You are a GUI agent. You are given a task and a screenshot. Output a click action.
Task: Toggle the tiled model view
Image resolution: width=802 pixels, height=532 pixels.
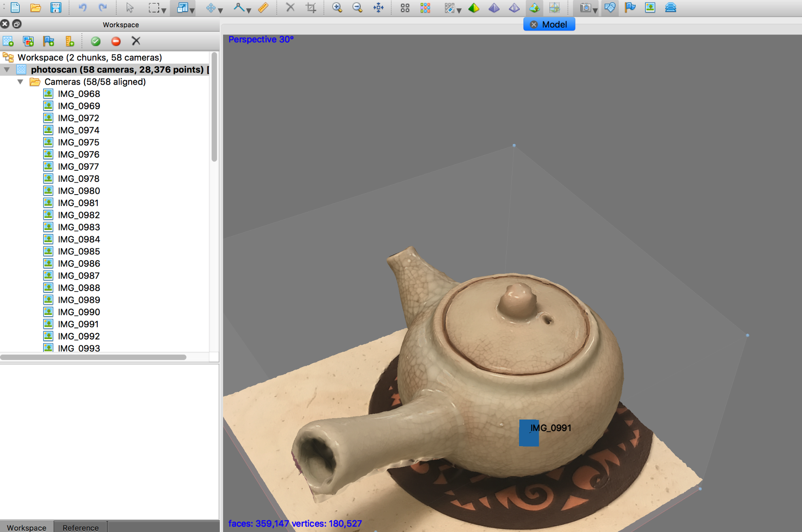tap(554, 7)
